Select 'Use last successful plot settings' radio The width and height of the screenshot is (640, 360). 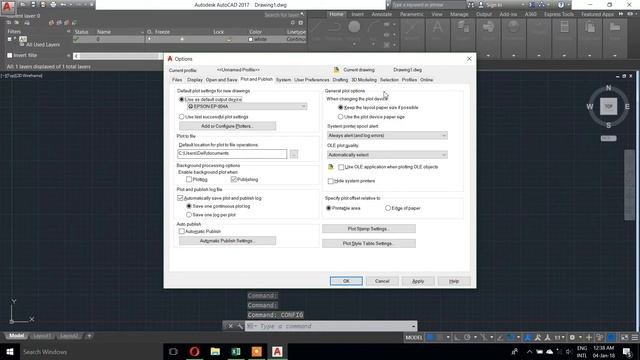click(182, 117)
